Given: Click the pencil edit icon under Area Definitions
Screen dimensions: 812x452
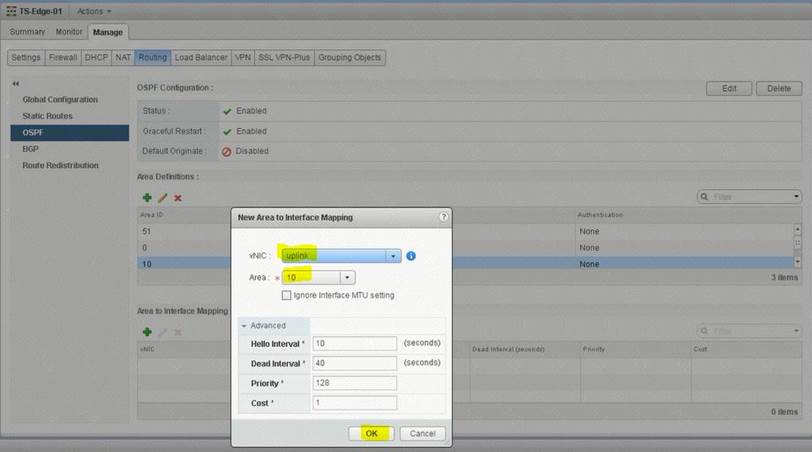Looking at the screenshot, I should pos(162,197).
